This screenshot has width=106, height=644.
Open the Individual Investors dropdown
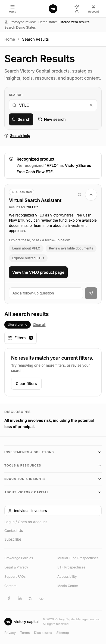tap(53, 511)
